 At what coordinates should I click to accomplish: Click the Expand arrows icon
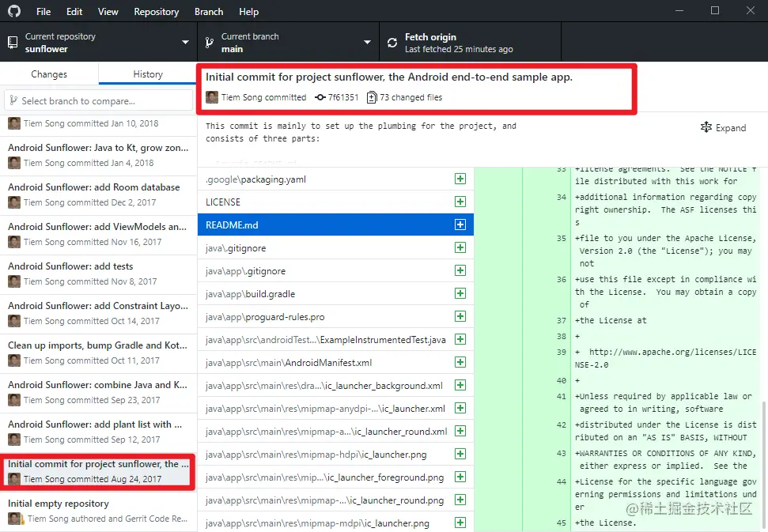[706, 127]
